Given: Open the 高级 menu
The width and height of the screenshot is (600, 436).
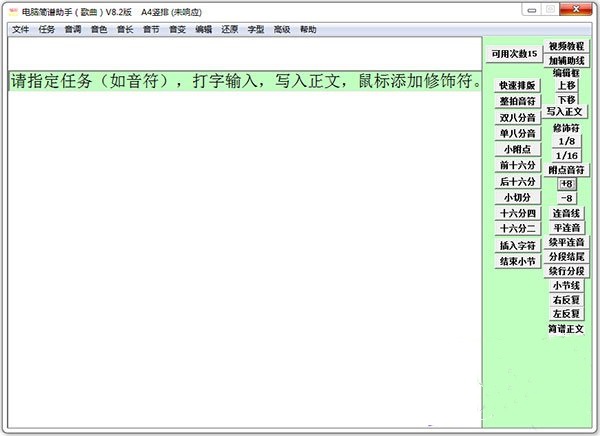Looking at the screenshot, I should click(x=282, y=29).
